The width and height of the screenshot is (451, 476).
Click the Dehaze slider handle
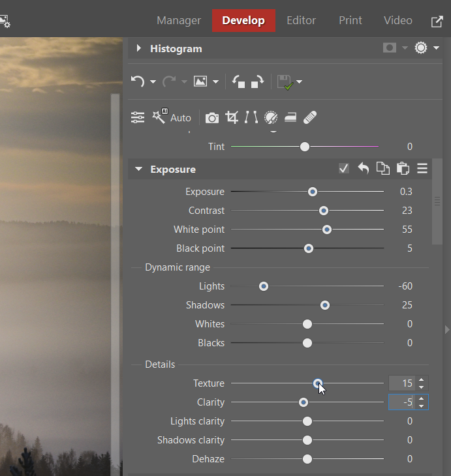tap(307, 459)
